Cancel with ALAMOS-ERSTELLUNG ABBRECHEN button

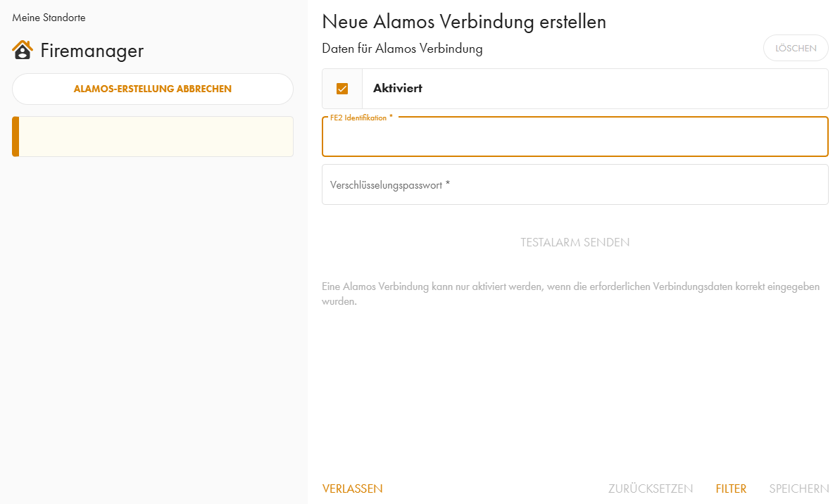[153, 89]
